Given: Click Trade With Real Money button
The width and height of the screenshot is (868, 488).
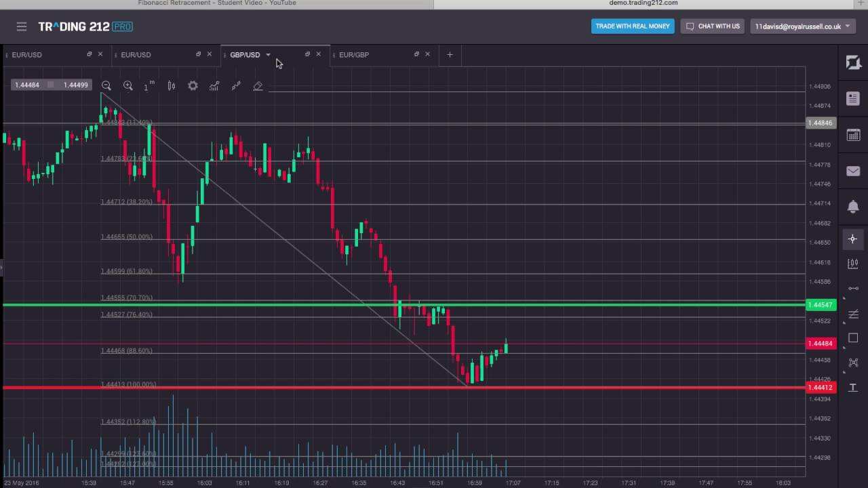Looking at the screenshot, I should pos(633,26).
